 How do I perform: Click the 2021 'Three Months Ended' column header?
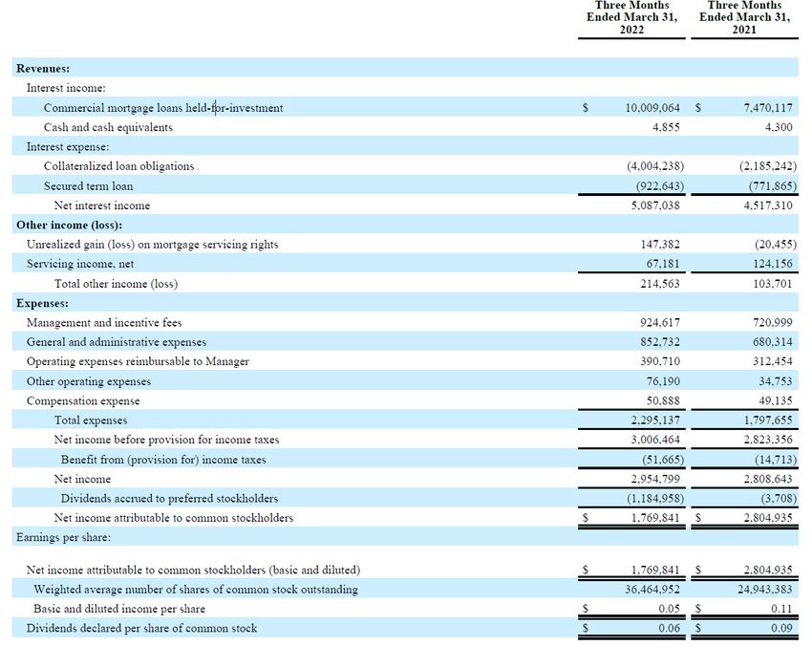click(744, 17)
